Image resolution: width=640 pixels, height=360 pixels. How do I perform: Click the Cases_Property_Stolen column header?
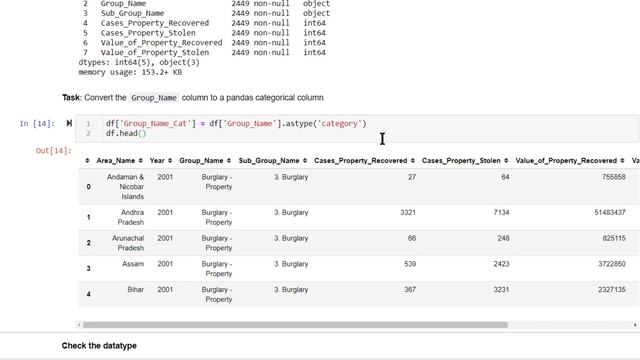461,161
